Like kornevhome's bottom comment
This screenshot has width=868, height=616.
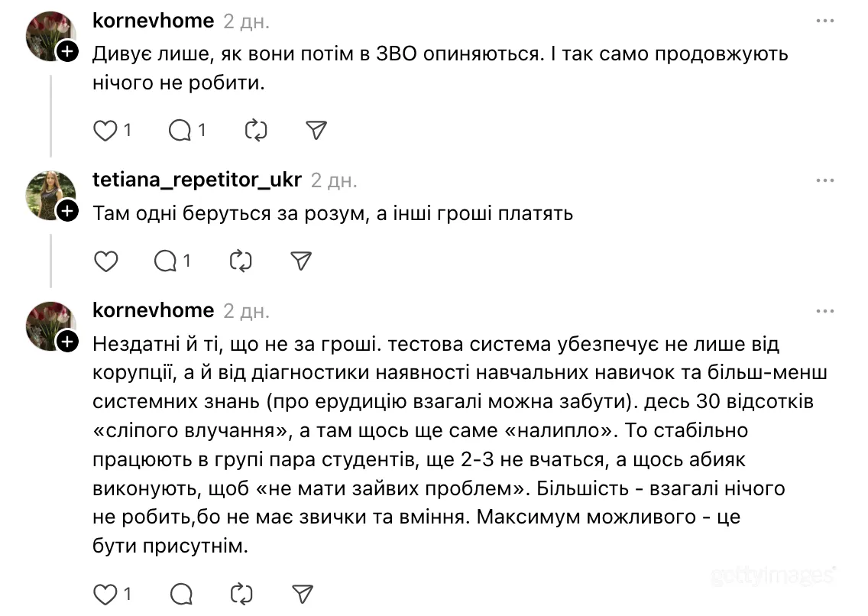coord(105,592)
